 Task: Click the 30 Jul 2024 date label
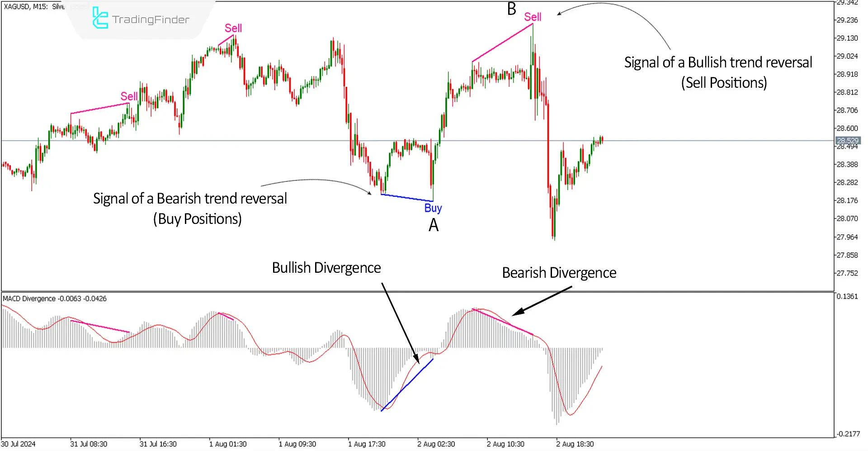click(x=19, y=444)
